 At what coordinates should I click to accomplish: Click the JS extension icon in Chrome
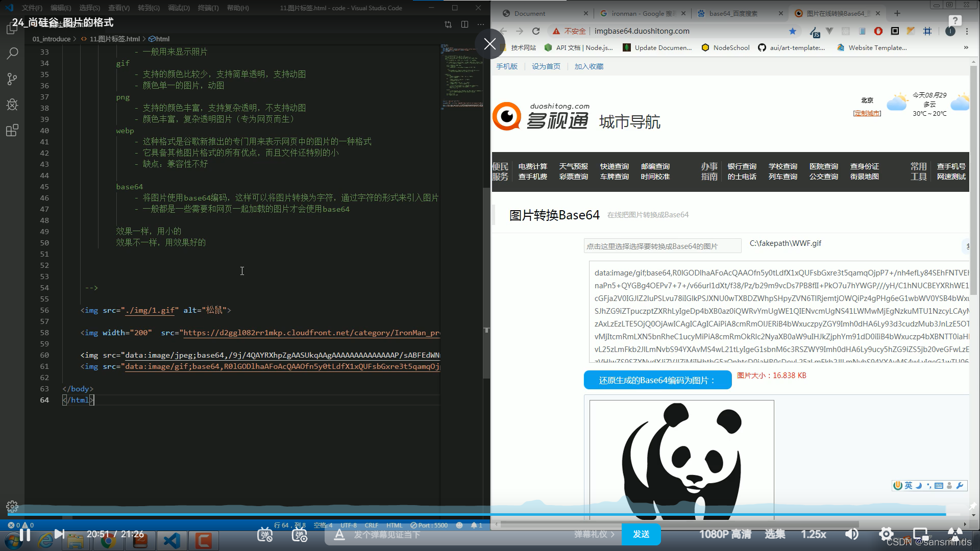[814, 32]
